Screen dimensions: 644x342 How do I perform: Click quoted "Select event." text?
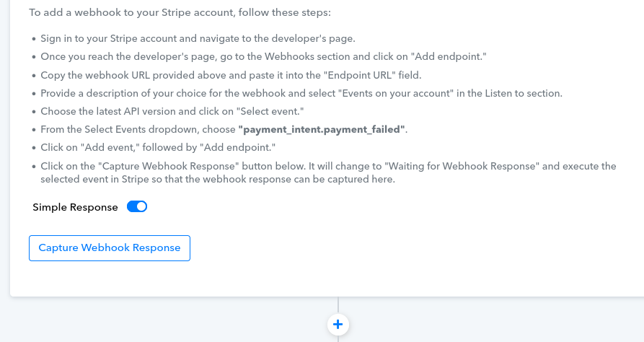tap(270, 111)
